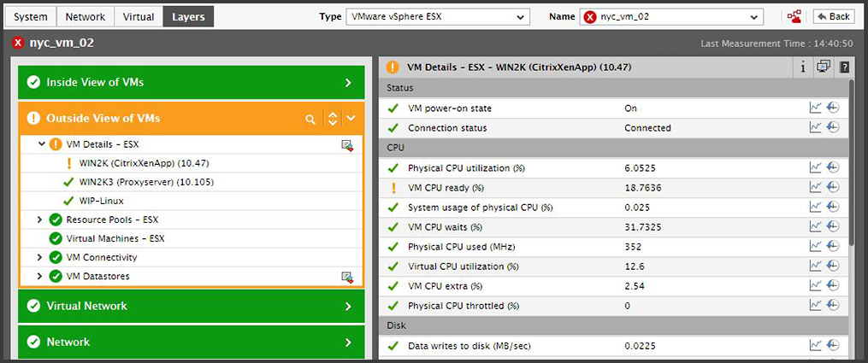Expand the Resource Pools - ESX node
The height and width of the screenshot is (363, 868).
click(x=39, y=220)
